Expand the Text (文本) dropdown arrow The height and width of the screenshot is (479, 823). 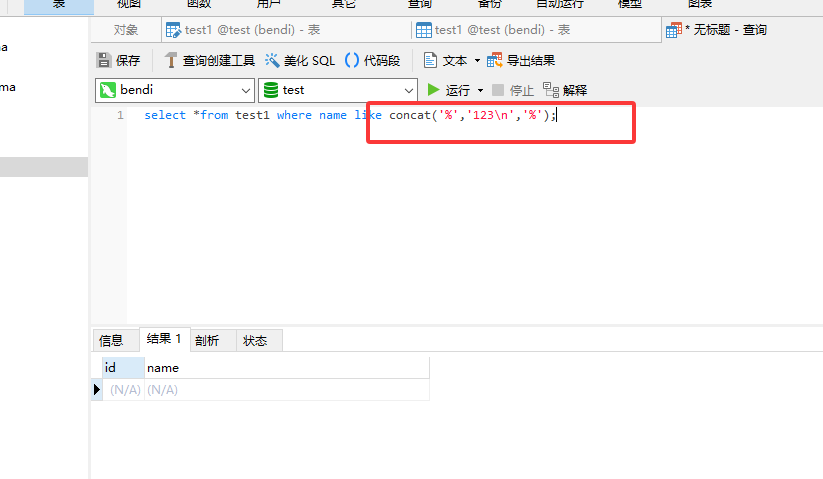[477, 61]
